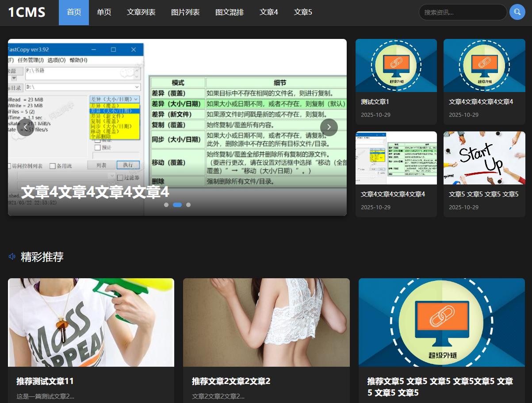Viewport: 532px width, 403px height.
Task: Open the 图片列表 navigation item
Action: pos(185,12)
